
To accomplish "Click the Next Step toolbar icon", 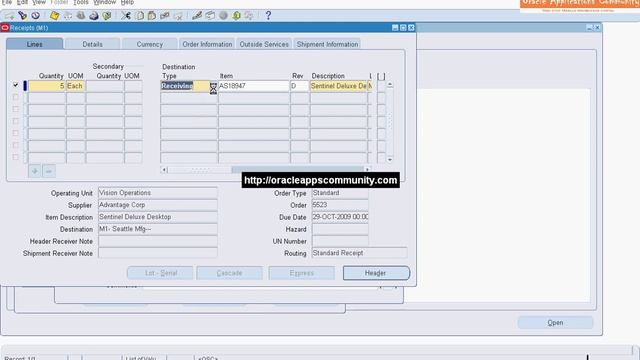I will coord(68,16).
